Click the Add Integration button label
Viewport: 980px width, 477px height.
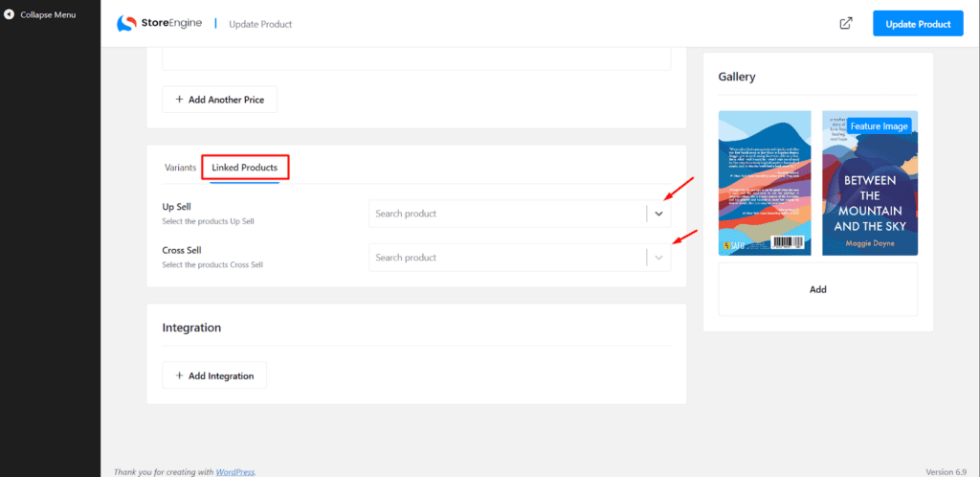point(221,375)
